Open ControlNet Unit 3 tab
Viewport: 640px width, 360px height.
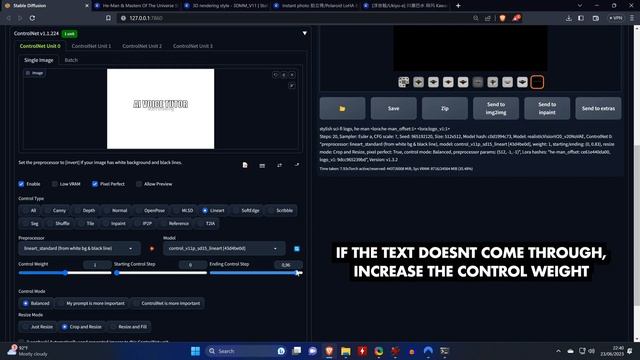pos(193,46)
